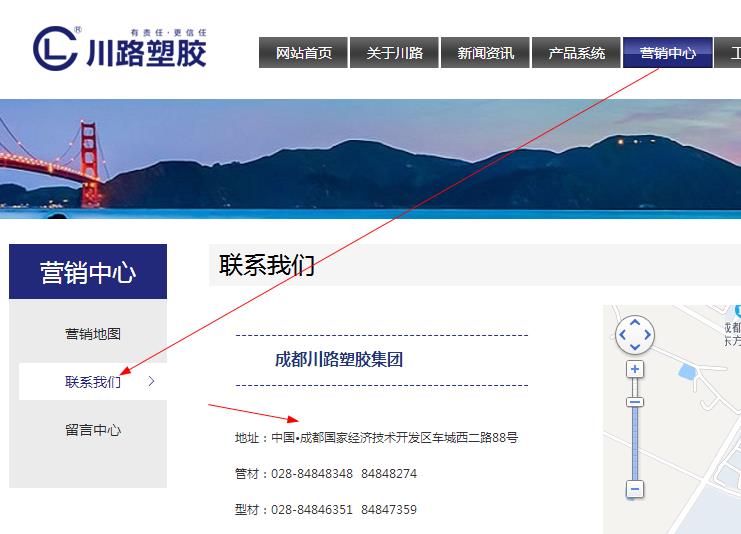This screenshot has height=534, width=741.
Task: Open 营销地图 in the sidebar
Action: [92, 334]
